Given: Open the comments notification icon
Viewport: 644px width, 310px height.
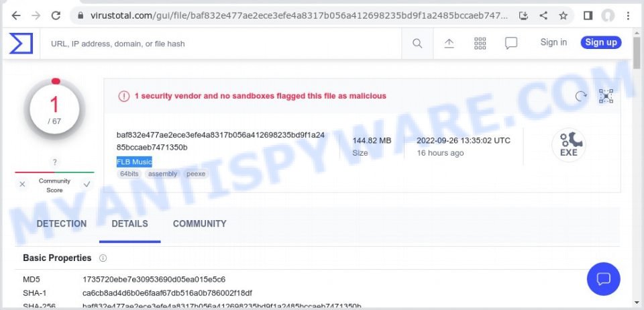Looking at the screenshot, I should [x=511, y=44].
